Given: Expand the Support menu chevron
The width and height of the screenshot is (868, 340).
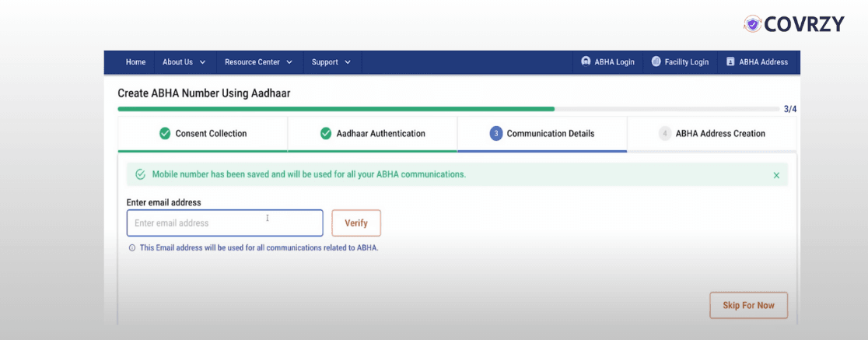Looking at the screenshot, I should click(x=348, y=62).
